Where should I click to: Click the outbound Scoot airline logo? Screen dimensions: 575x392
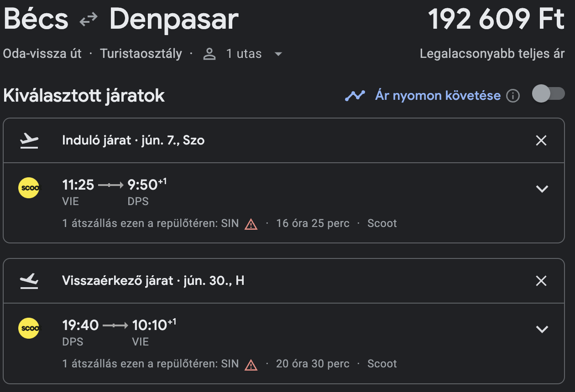[29, 188]
